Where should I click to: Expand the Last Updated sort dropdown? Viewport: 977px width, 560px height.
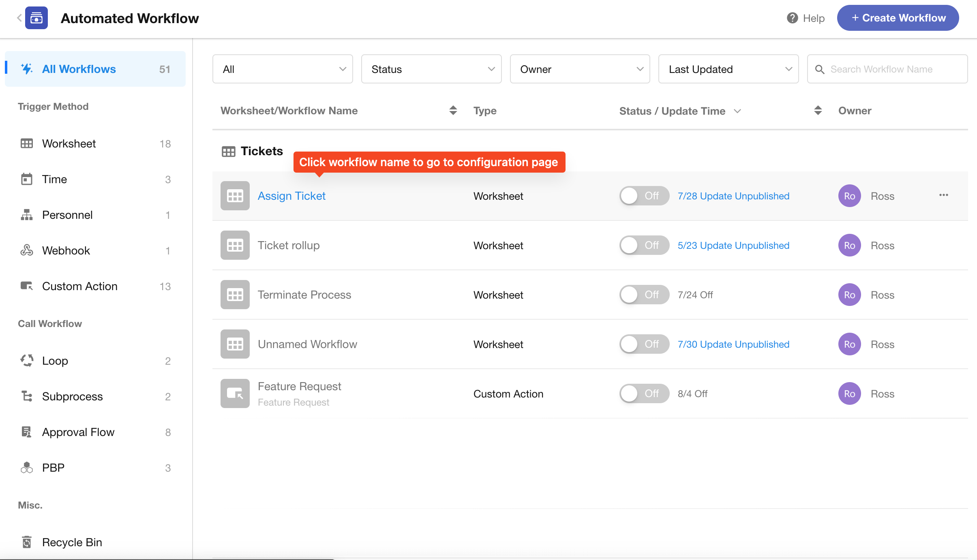(x=728, y=69)
